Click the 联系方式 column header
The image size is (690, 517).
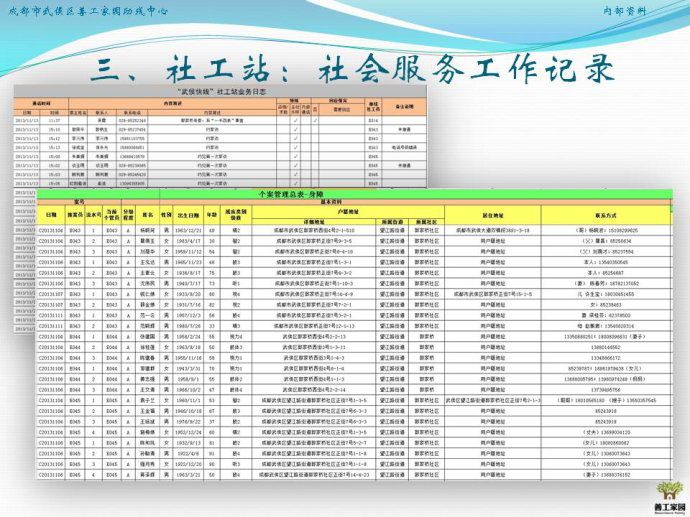(607, 214)
